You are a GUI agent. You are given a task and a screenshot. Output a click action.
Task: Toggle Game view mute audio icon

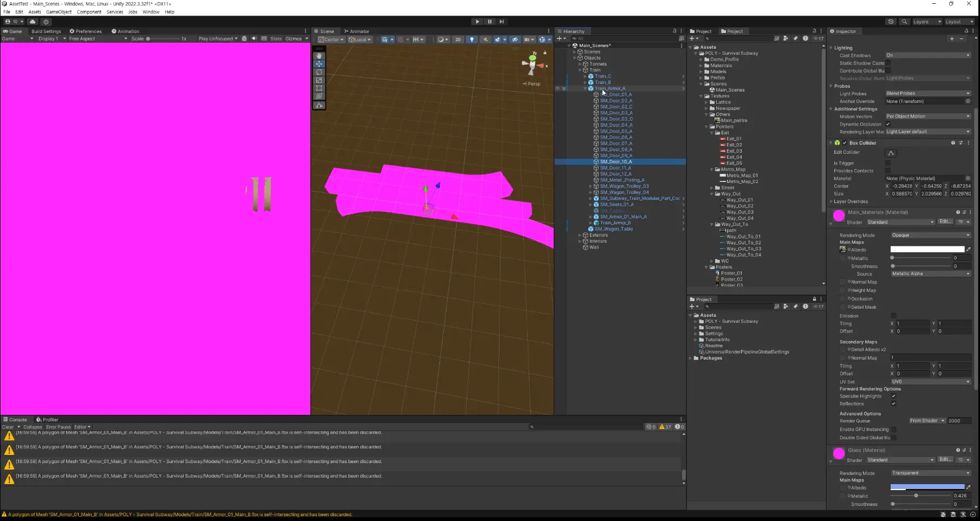tap(254, 39)
